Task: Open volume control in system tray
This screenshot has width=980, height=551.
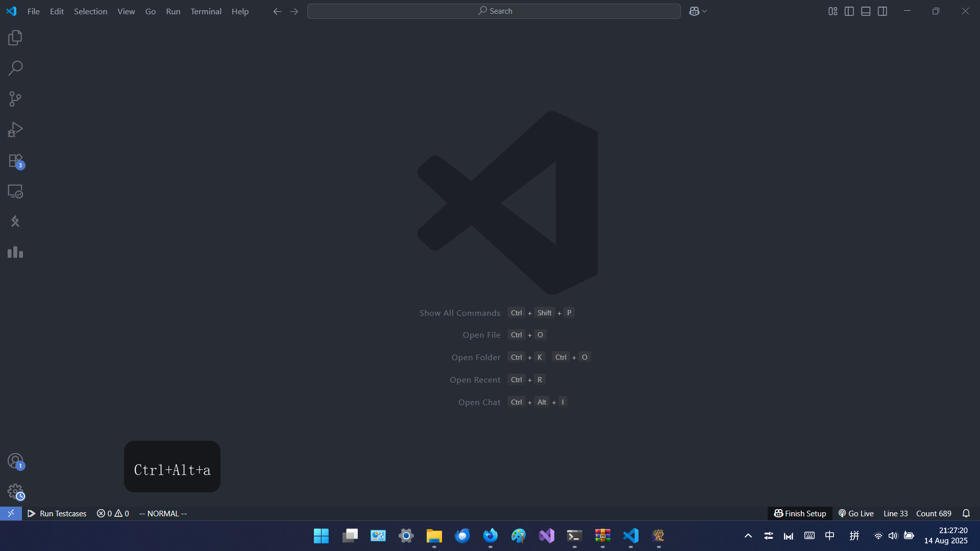Action: coord(893,536)
